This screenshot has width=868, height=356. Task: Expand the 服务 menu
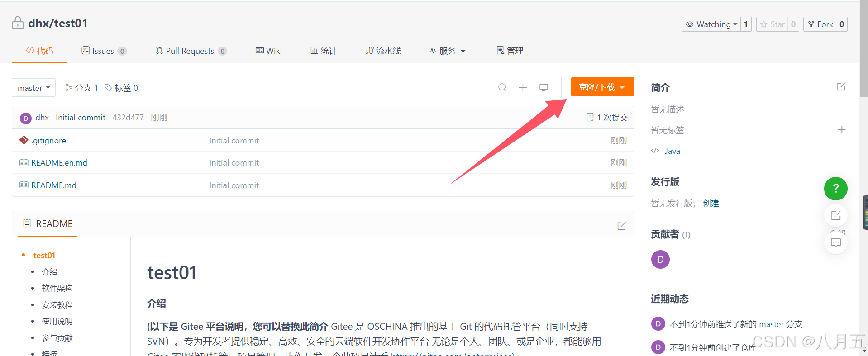(x=447, y=51)
